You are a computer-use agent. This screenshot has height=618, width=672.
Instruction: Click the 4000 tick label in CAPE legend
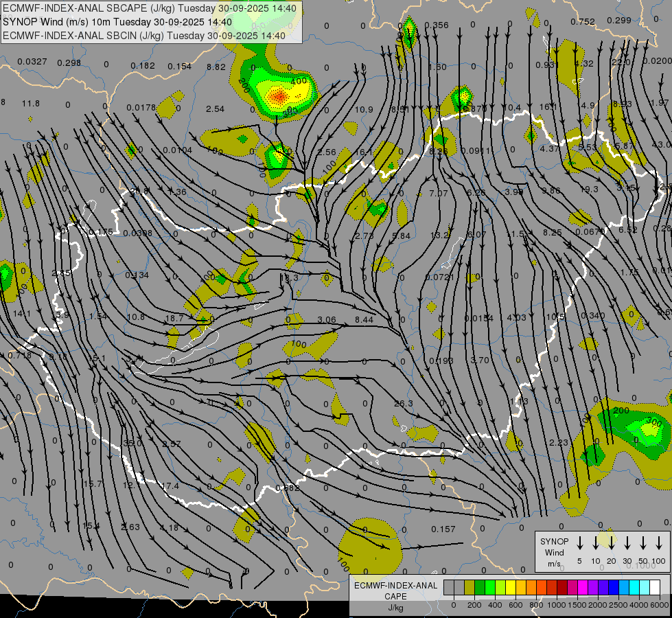tap(638, 605)
